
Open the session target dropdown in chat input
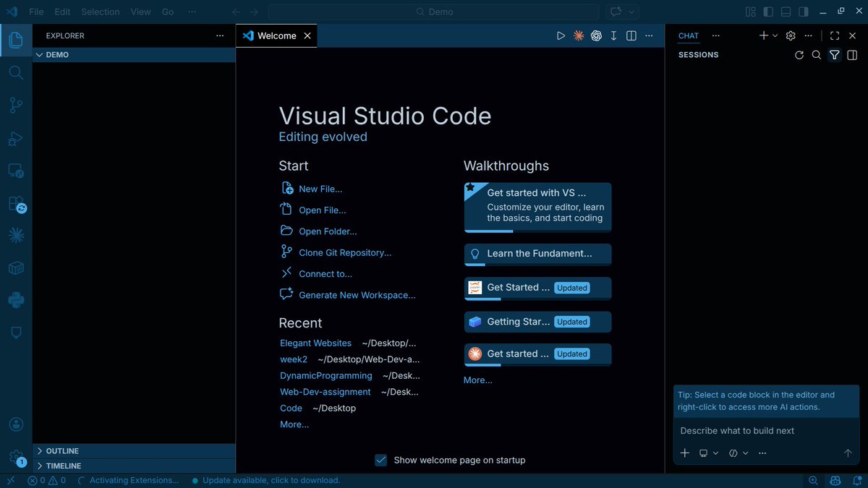[708, 453]
